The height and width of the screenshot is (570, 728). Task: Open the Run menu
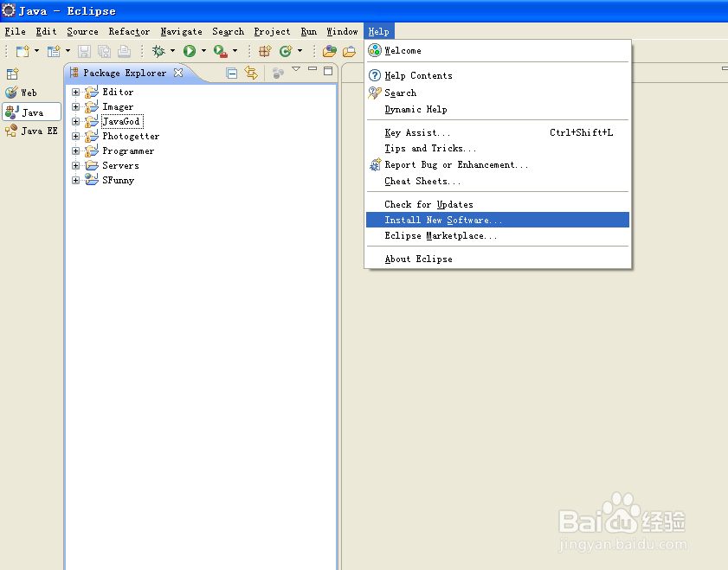[x=308, y=31]
